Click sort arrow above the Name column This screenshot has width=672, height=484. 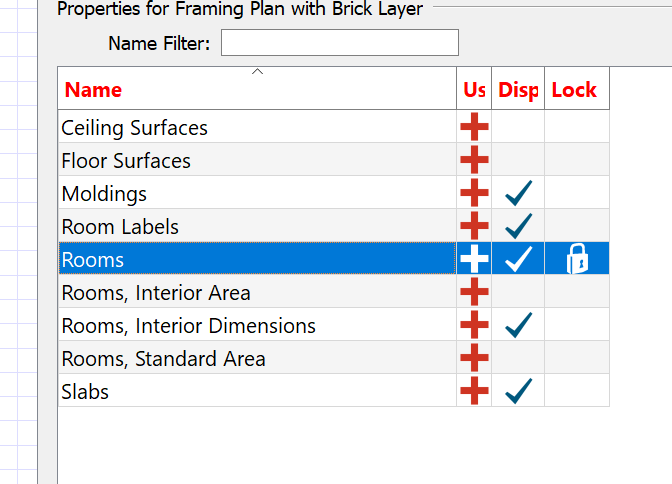tap(257, 72)
